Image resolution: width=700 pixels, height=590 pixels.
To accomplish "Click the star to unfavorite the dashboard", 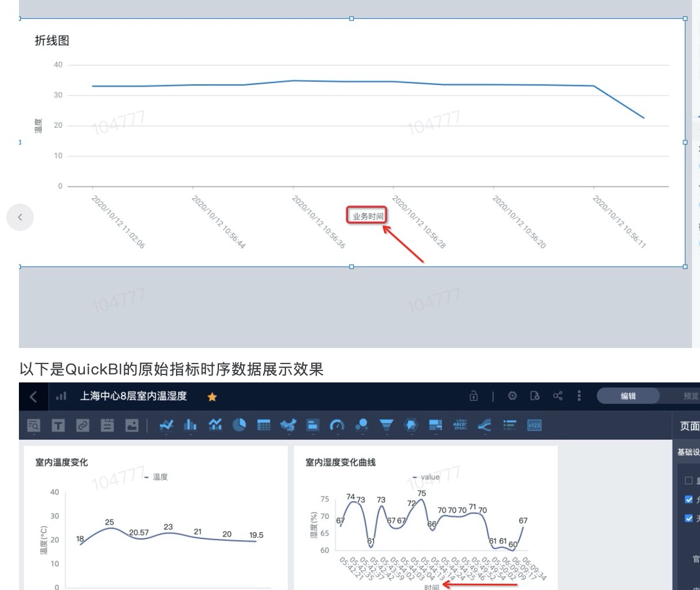I will (212, 396).
